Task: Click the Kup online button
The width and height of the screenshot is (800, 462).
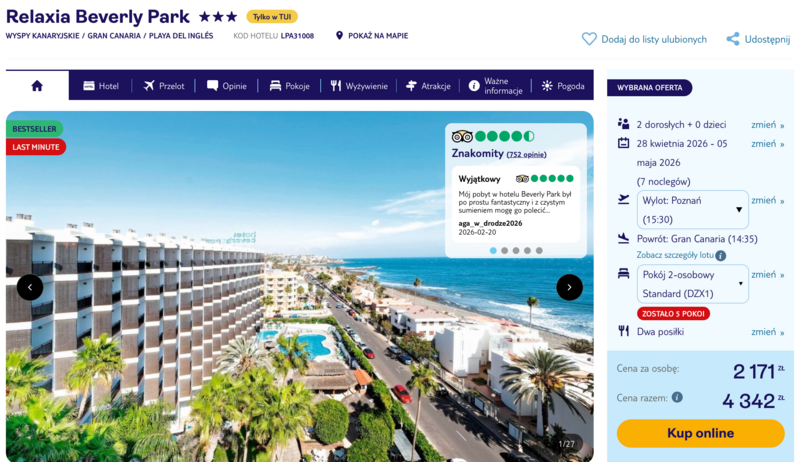Action: pyautogui.click(x=701, y=433)
